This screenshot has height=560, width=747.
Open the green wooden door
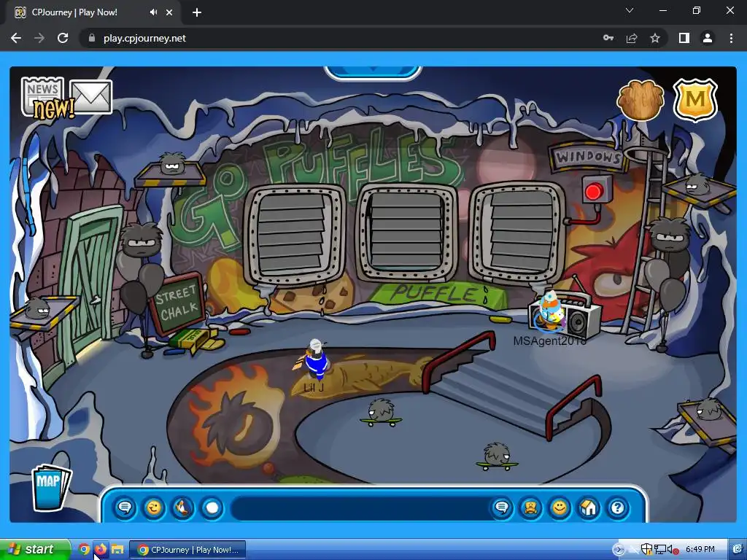(x=90, y=281)
